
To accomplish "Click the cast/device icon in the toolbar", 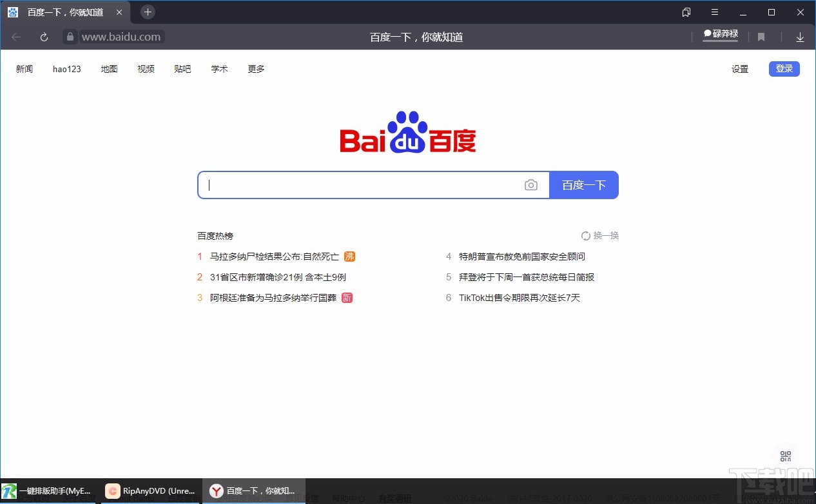I will (x=686, y=12).
